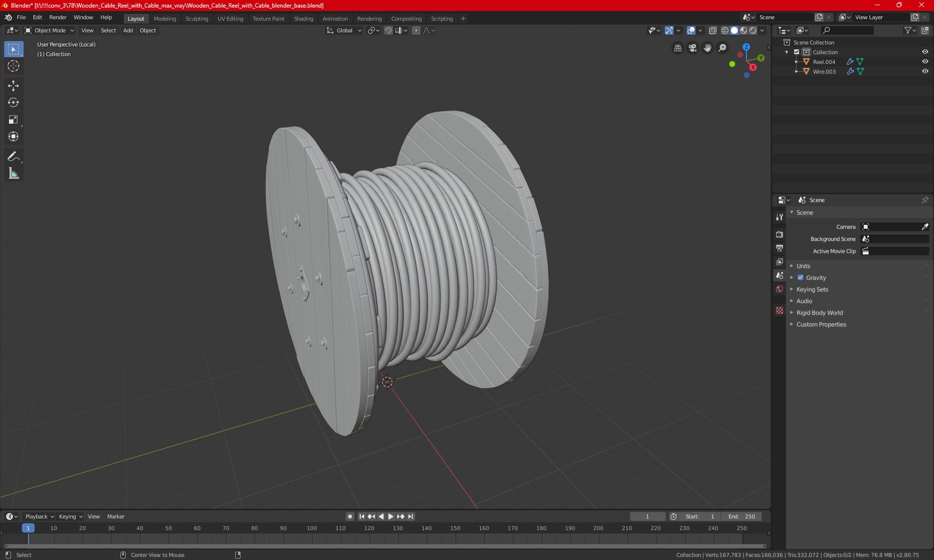Switch to material preview shading
934x560 pixels.
click(744, 31)
